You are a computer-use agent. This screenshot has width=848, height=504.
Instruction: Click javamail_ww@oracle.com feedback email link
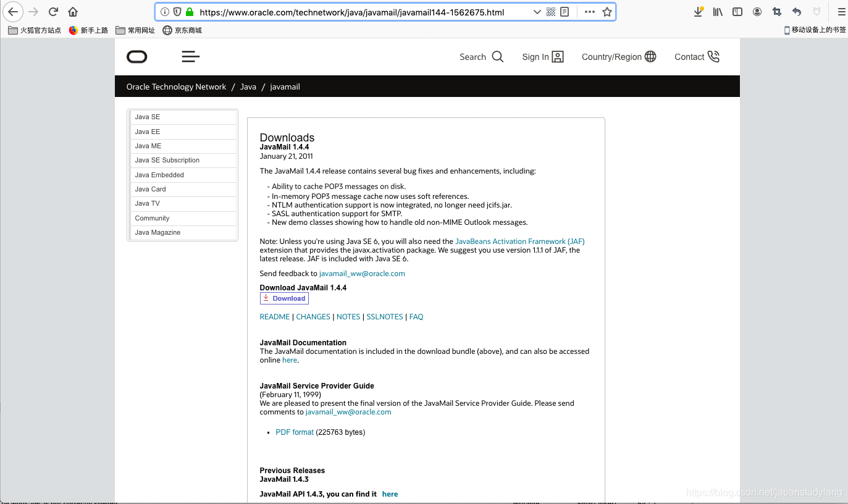362,274
